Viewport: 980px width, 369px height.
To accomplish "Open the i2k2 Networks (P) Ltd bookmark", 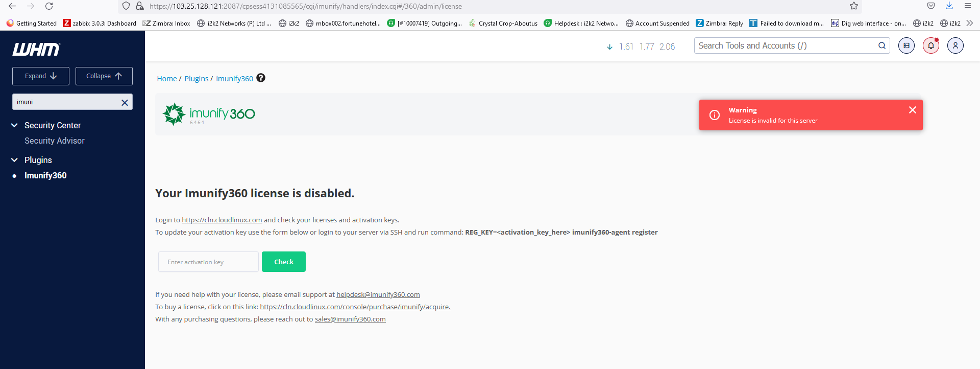I will pos(234,23).
